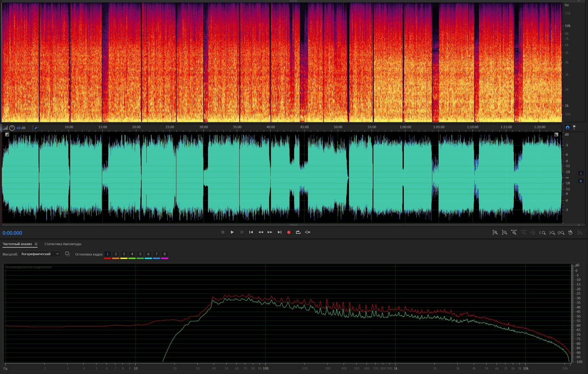Zoom out amplitude vertically

coord(504,233)
